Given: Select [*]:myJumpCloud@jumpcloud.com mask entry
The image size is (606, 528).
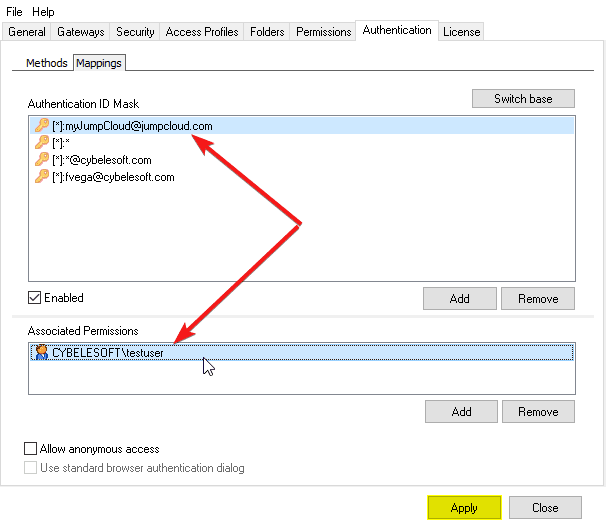Looking at the screenshot, I should (302, 126).
